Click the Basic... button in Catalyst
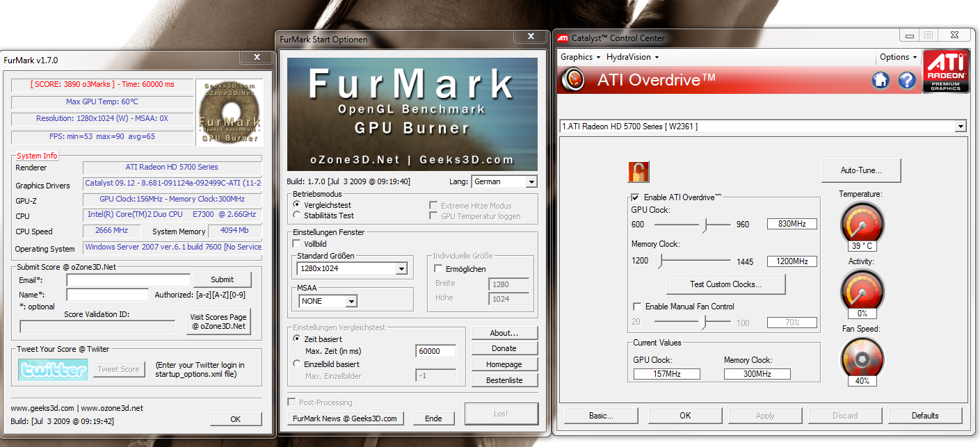This screenshot has height=447, width=980. tap(601, 416)
